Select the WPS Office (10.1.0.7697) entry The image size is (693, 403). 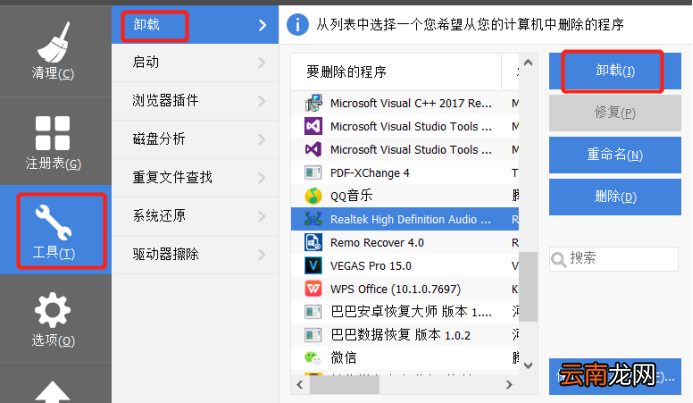405,289
